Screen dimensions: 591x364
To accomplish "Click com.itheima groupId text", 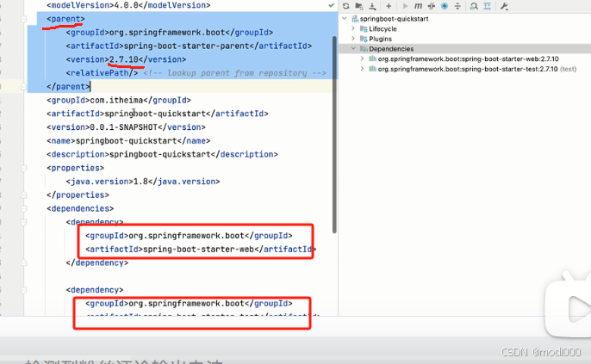I will (116, 100).
